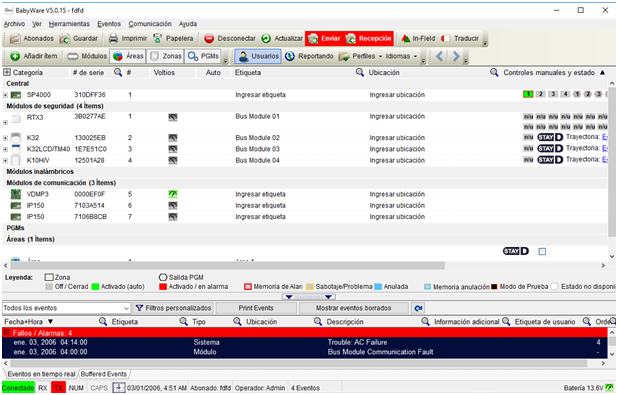Expand all categories via Categoría plus box

click(x=7, y=72)
